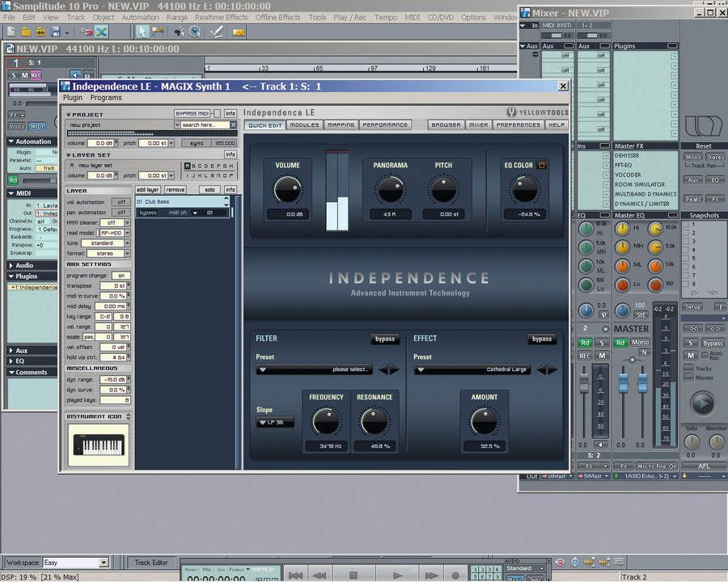Open Independence LE help via the HELP button

pos(555,124)
